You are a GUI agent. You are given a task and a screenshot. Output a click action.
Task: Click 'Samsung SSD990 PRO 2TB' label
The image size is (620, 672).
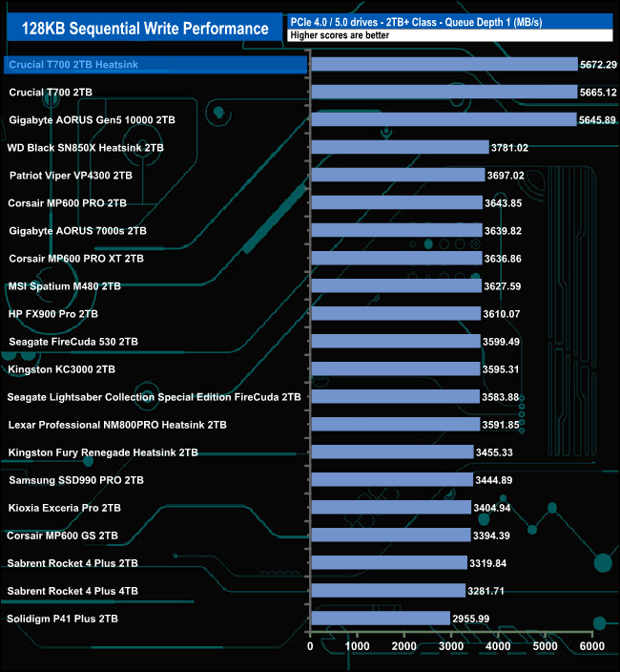76,480
